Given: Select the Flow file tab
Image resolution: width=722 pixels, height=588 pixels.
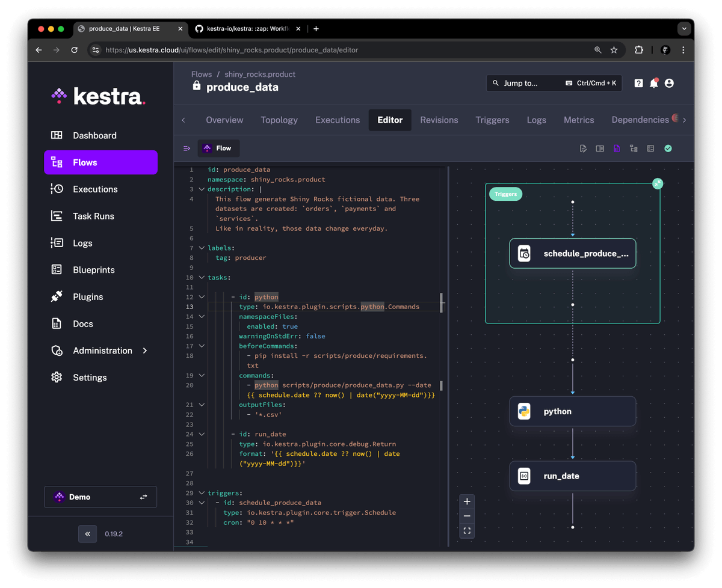Looking at the screenshot, I should pos(218,148).
